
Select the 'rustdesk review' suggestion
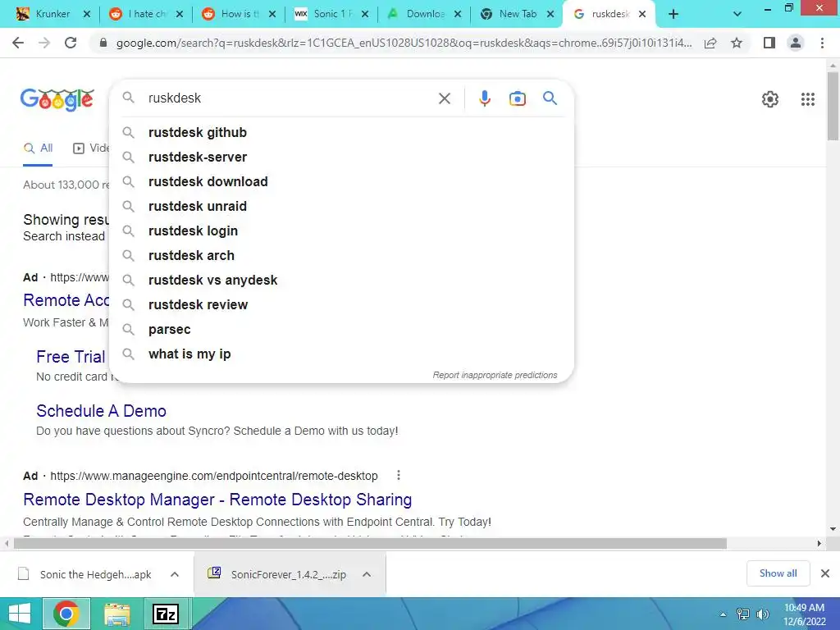(x=341, y=305)
